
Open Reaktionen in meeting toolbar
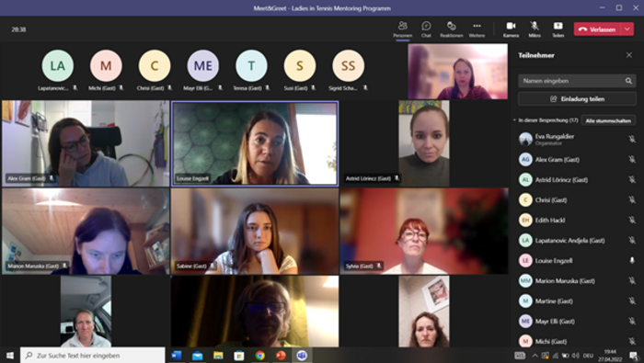[452, 29]
